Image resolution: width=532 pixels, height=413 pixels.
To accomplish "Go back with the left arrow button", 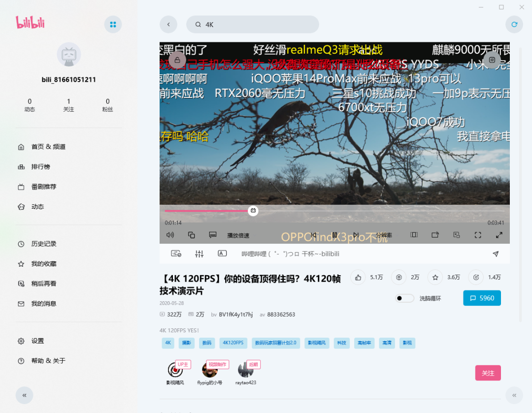I will coord(168,25).
